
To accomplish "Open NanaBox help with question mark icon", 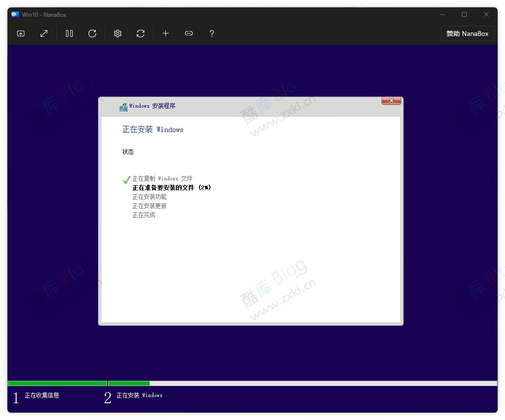I will click(x=212, y=33).
